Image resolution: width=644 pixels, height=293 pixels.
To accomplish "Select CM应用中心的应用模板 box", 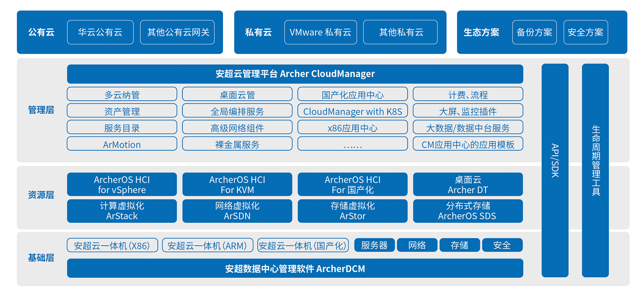I will [x=468, y=144].
